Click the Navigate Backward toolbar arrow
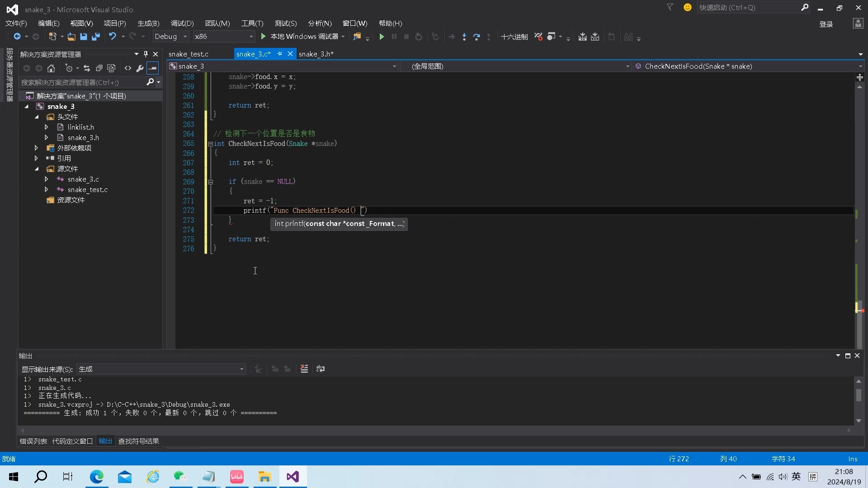Viewport: 868px width, 488px height. (x=17, y=37)
